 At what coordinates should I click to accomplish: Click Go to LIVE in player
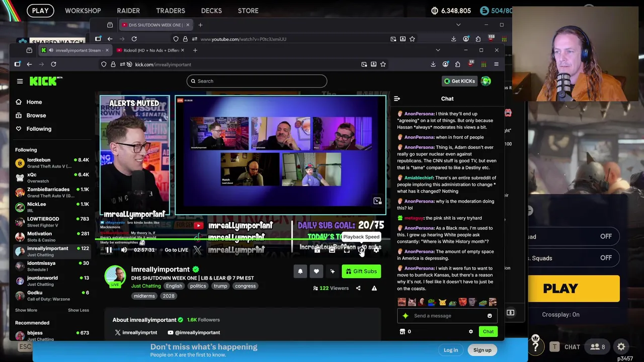176,250
